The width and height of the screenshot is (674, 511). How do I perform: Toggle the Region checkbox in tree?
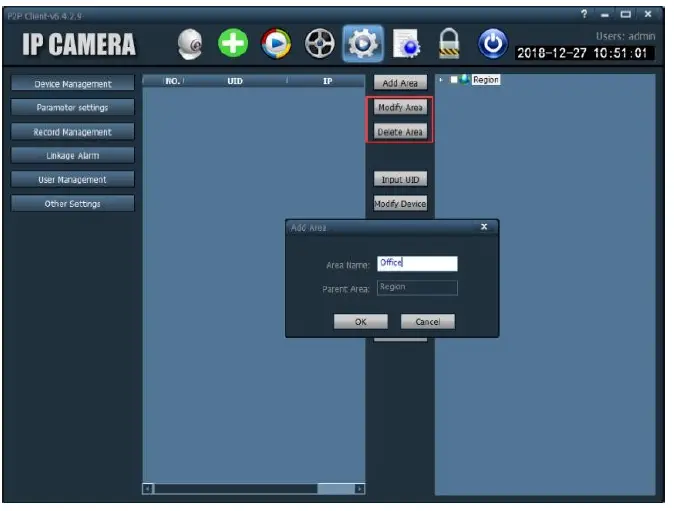point(453,80)
